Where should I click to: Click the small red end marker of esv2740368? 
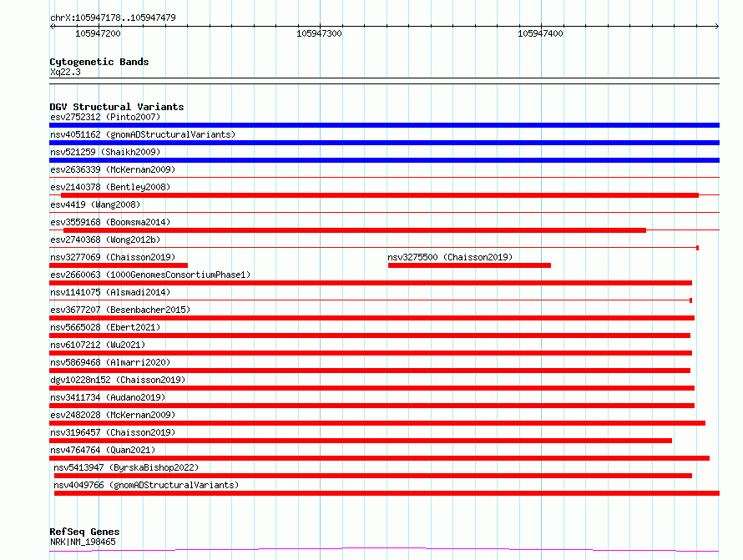[698, 248]
